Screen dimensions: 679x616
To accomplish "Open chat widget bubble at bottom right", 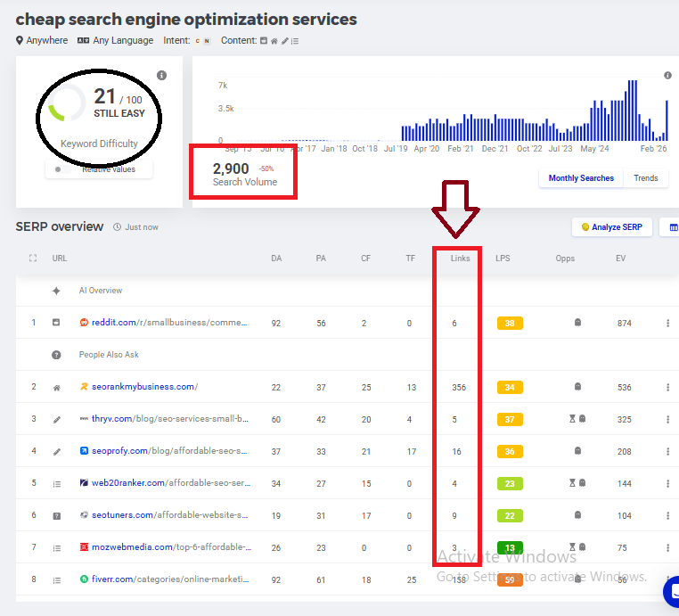I will [x=672, y=592].
